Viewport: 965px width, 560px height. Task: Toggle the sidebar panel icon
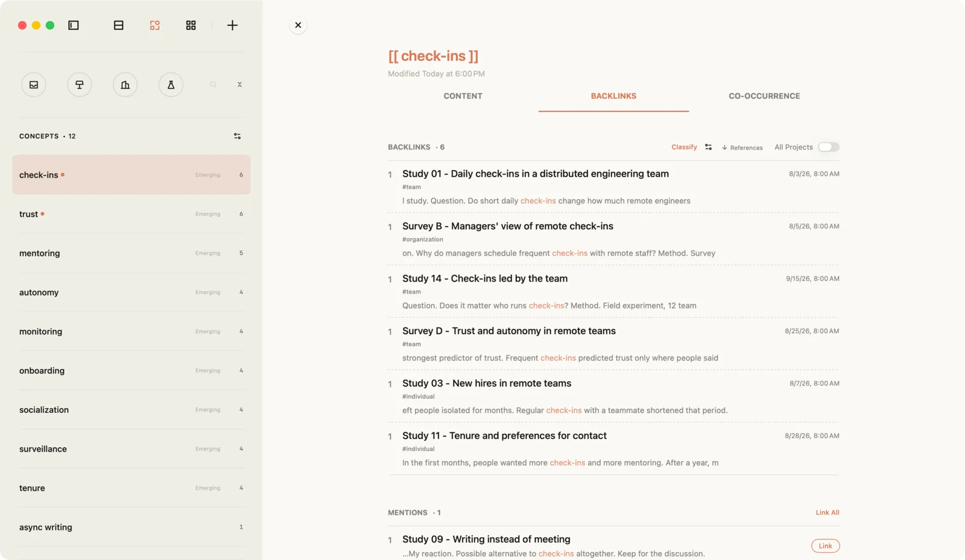point(74,25)
